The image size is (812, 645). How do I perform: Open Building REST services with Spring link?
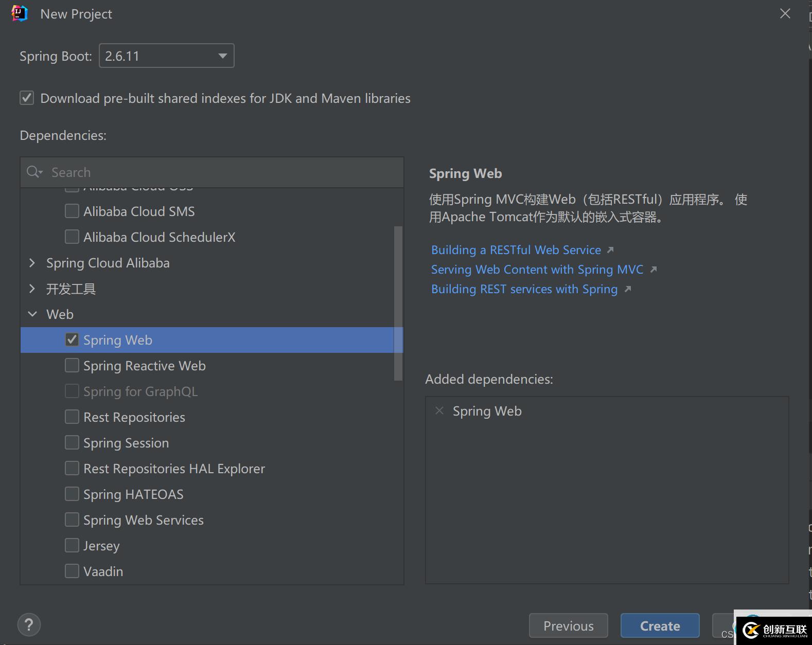pyautogui.click(x=524, y=289)
